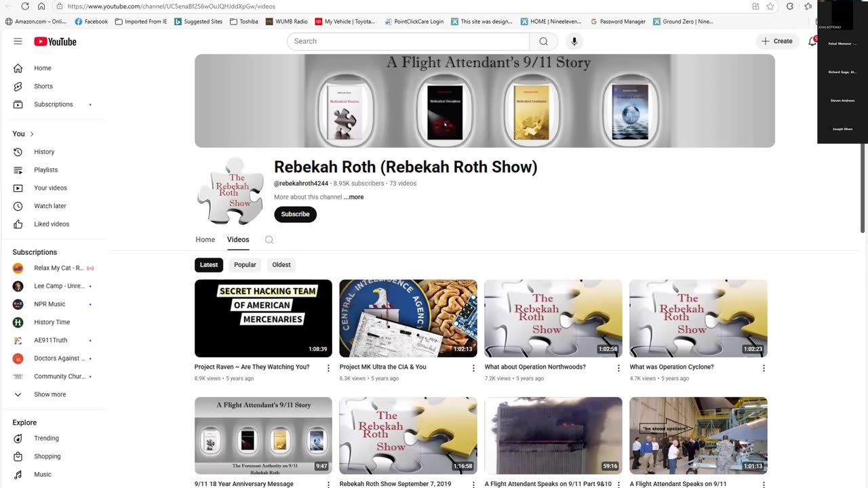Open Liked videos
The image size is (868, 488).
[53, 224]
